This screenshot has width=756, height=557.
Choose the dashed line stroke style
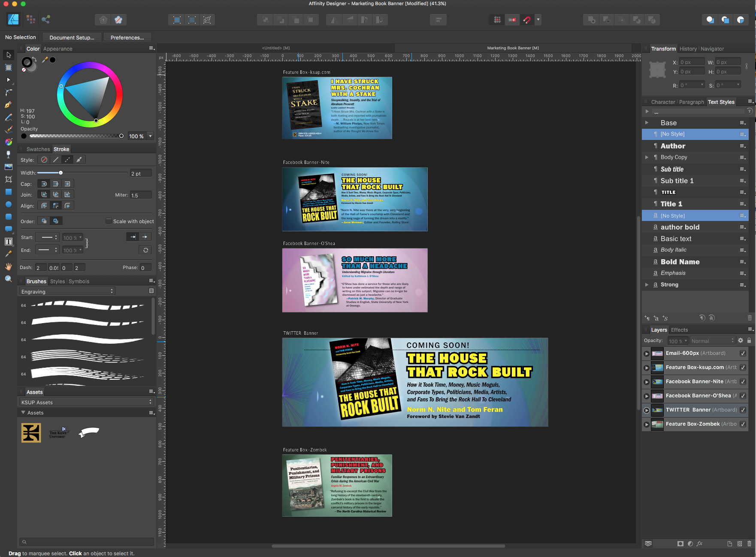pos(67,160)
